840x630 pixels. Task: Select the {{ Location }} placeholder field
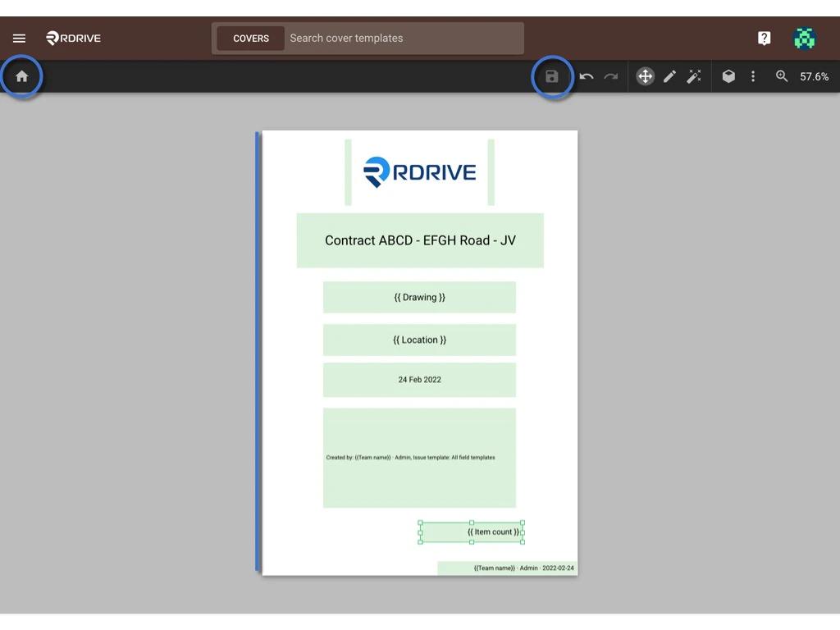coord(419,340)
